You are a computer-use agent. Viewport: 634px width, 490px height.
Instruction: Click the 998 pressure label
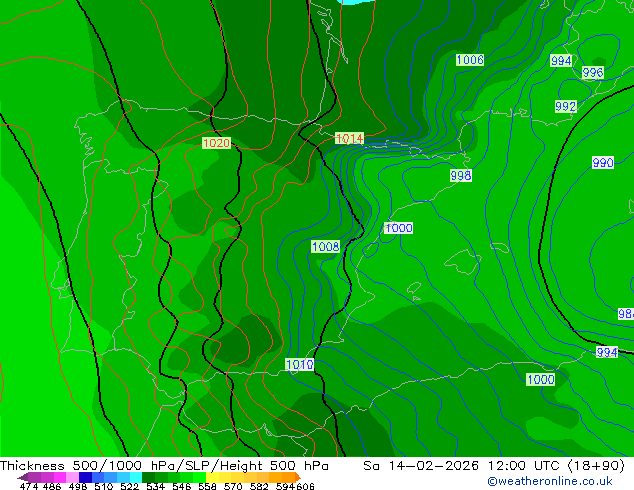pyautogui.click(x=461, y=175)
